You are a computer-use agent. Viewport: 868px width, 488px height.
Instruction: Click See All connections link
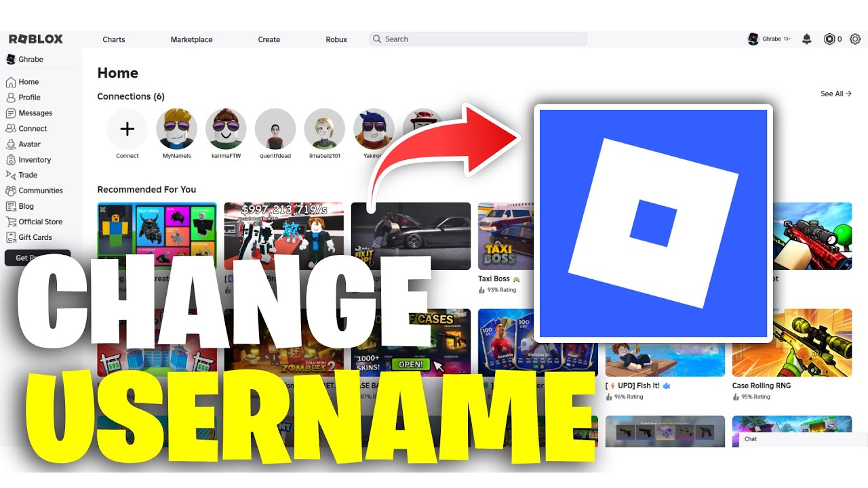coord(836,94)
